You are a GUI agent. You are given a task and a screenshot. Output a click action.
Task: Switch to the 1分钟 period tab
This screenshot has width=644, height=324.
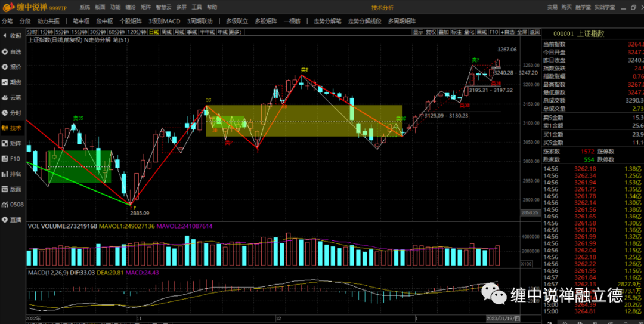47,32
